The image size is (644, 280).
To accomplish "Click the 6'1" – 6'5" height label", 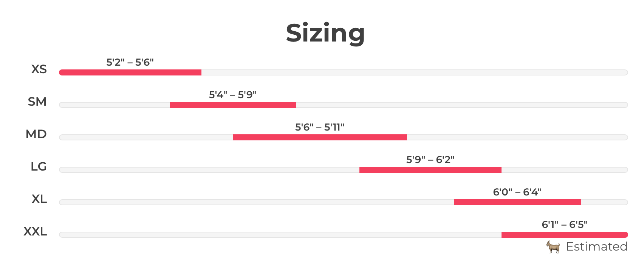I will coord(565,225).
